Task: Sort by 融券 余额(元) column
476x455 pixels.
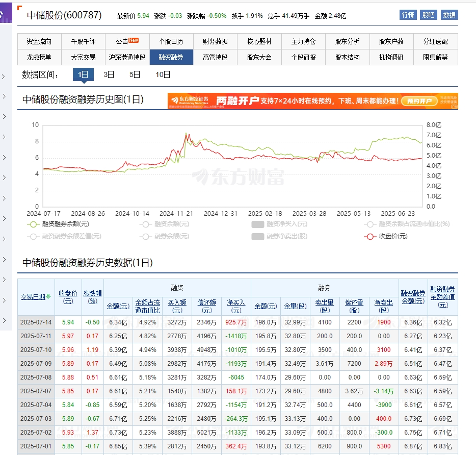Action: 266,306
